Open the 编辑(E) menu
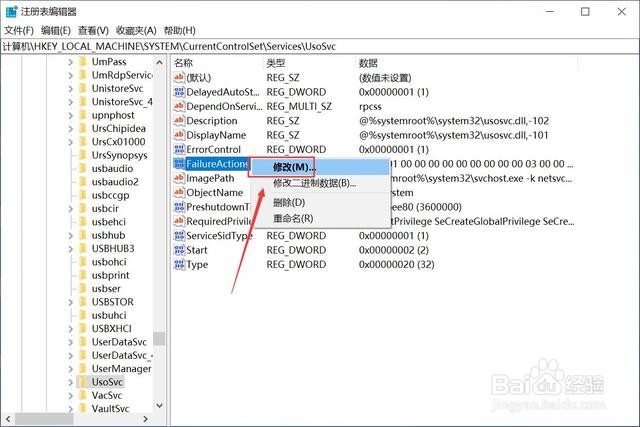Screen dimensions: 640x427 point(56,31)
